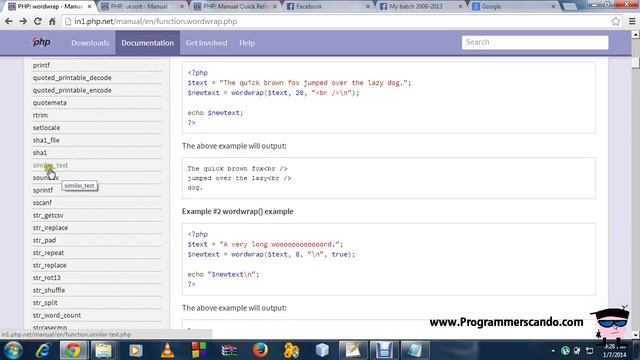Open the str_ireplace function link
This screenshot has width=640, height=360.
tap(51, 228)
